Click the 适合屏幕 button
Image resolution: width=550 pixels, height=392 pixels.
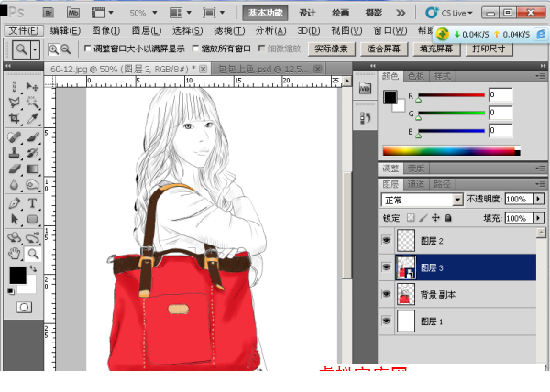[384, 49]
